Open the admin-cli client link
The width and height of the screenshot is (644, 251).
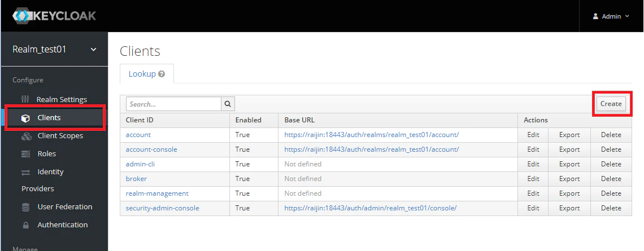140,164
